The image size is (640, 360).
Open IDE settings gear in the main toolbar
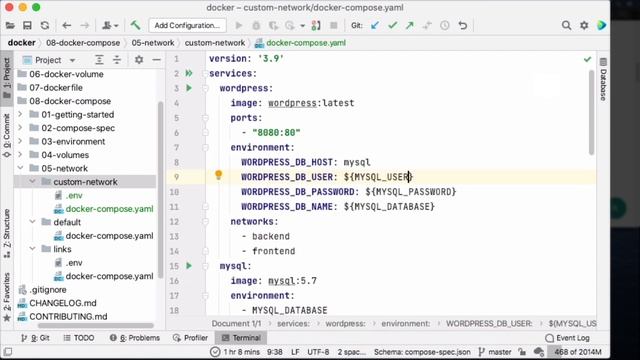coord(584,25)
